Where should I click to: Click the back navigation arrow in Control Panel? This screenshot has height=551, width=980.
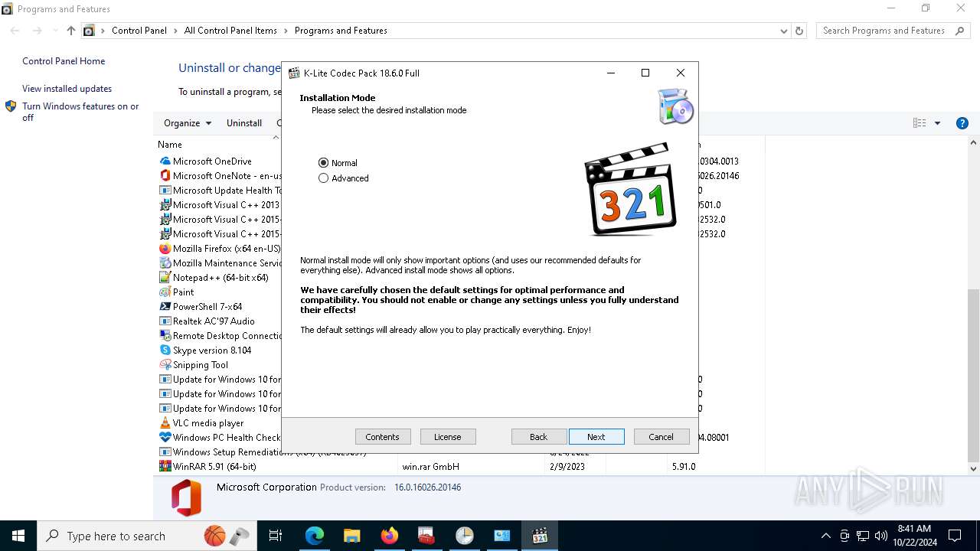pyautogui.click(x=15, y=31)
